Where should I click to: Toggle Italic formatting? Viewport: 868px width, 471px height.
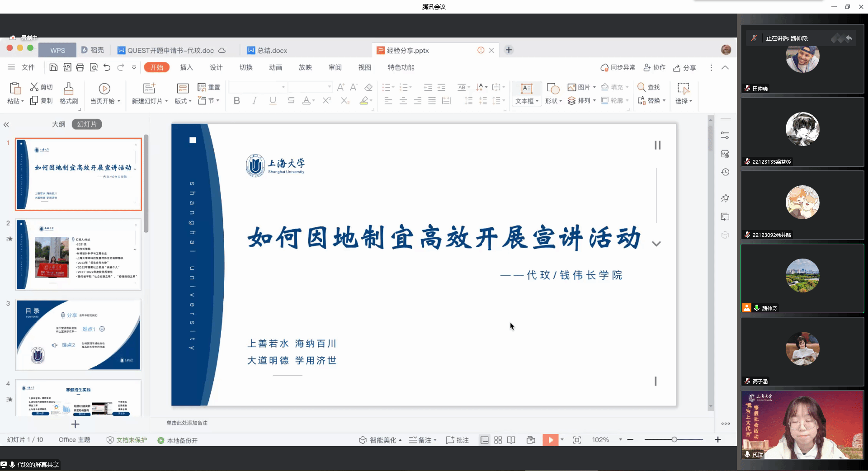tap(255, 101)
